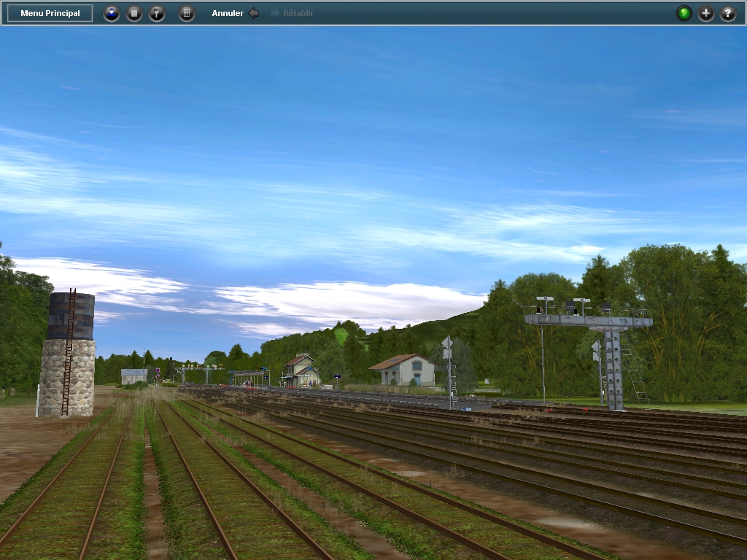Click the blue driver mode icon
The height and width of the screenshot is (560, 747).
[x=112, y=13]
